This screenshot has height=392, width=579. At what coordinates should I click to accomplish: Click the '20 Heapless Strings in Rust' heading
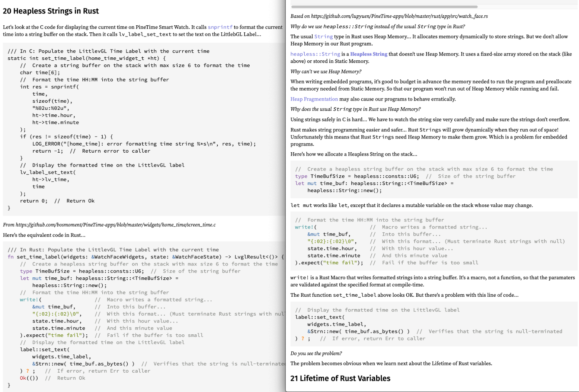coord(51,11)
